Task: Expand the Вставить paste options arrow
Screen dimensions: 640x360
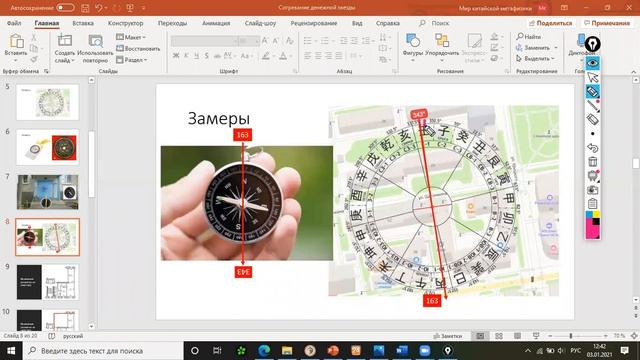Action: coord(16,60)
